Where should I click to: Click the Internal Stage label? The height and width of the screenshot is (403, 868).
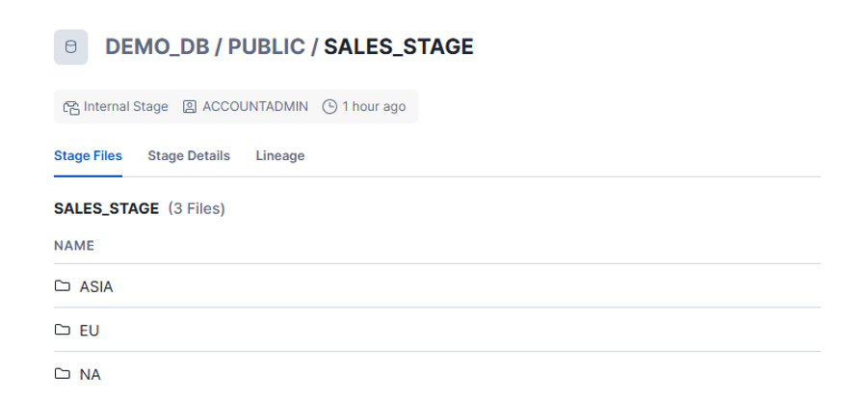tap(126, 107)
